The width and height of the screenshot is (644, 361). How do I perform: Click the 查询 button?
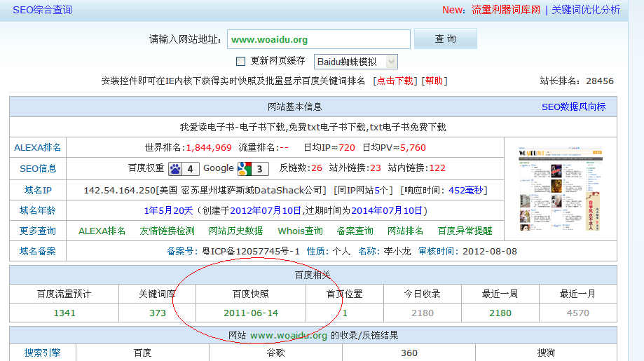pos(445,39)
